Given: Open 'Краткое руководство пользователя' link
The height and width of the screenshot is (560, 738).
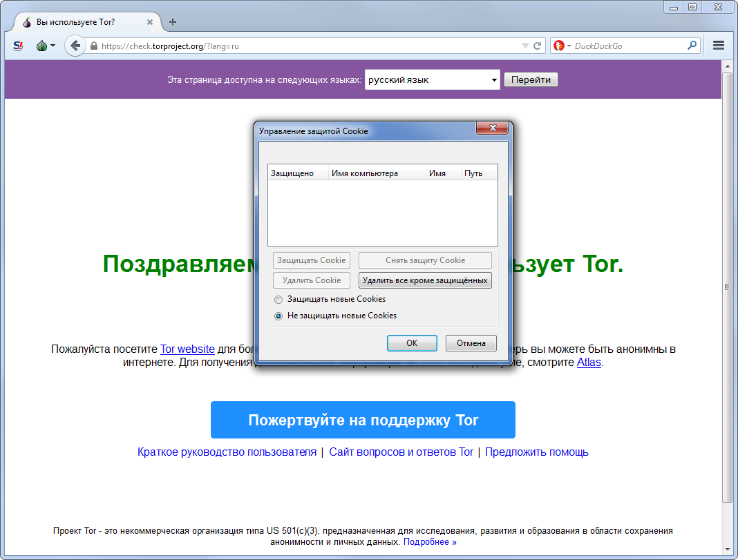Looking at the screenshot, I should pos(227,452).
